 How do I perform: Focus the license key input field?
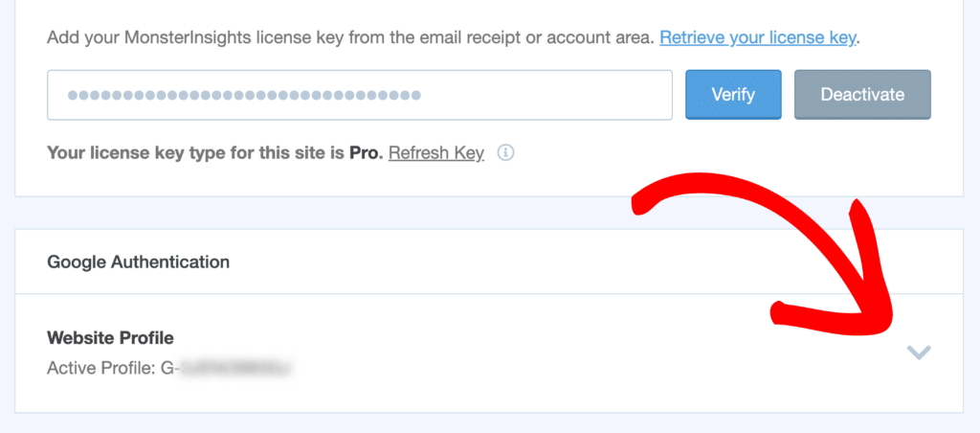[x=359, y=95]
